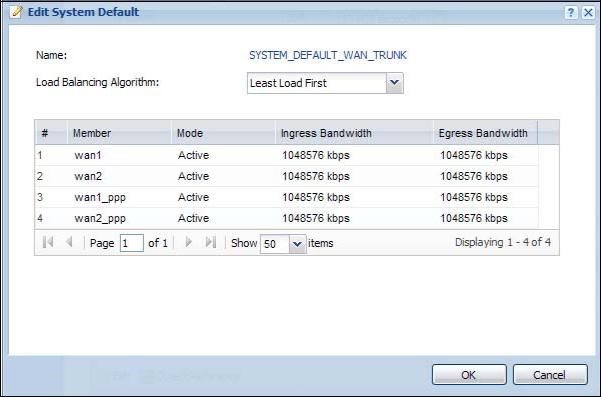Viewport: 601px width, 397px height.
Task: Go to last page of member table
Action: 210,242
